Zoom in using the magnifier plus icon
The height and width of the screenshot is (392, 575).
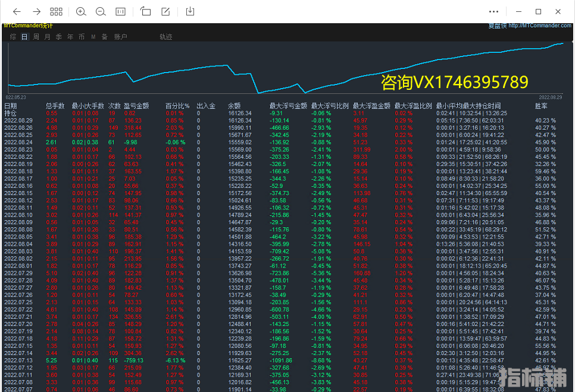(81, 11)
